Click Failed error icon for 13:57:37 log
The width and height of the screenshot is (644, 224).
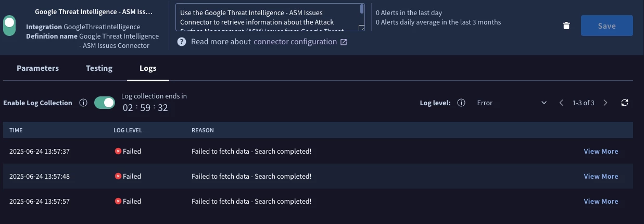pyautogui.click(x=118, y=151)
